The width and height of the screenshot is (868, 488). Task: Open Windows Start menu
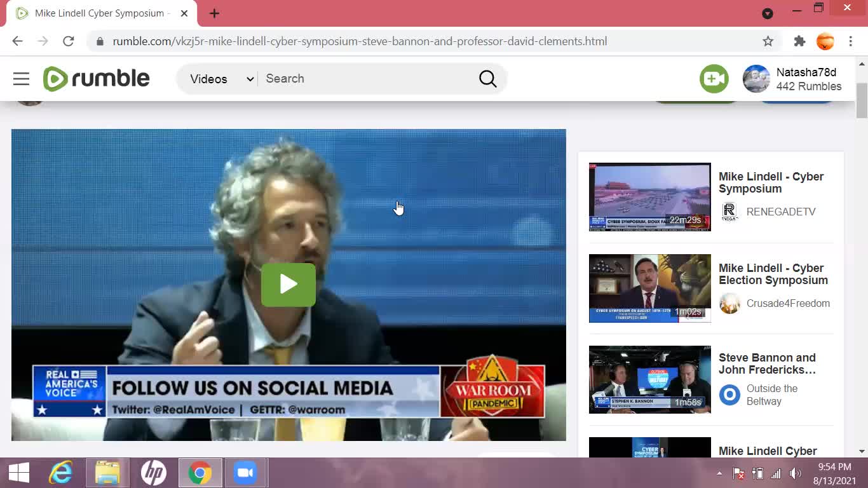(18, 473)
